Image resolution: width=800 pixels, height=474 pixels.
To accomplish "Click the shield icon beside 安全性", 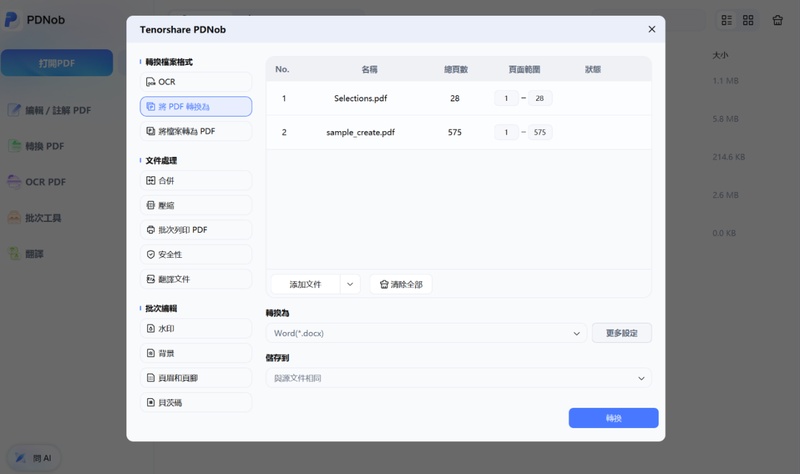I will point(151,255).
